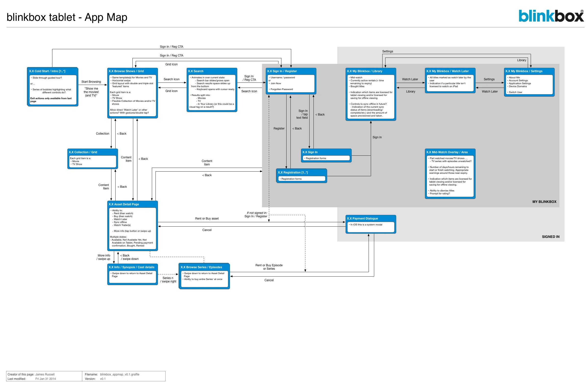Click the 'Sign In' label near Library box arrow
Viewport: 588px width, 384px height.
tap(377, 137)
